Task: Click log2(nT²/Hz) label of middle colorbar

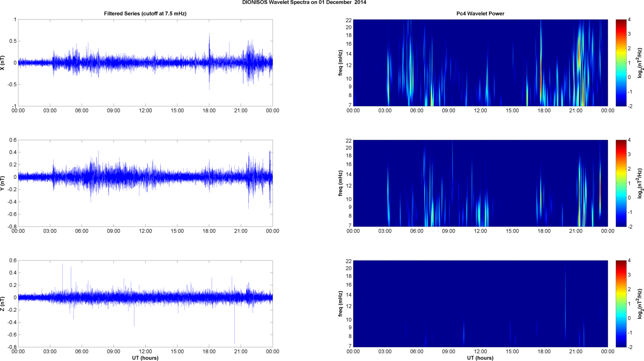Action: click(x=641, y=183)
